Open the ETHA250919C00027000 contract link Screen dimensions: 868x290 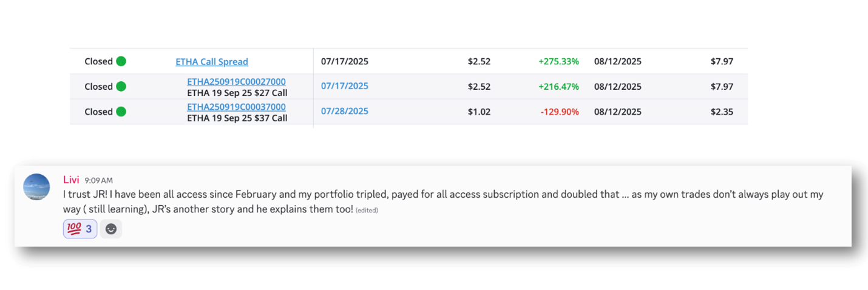236,81
